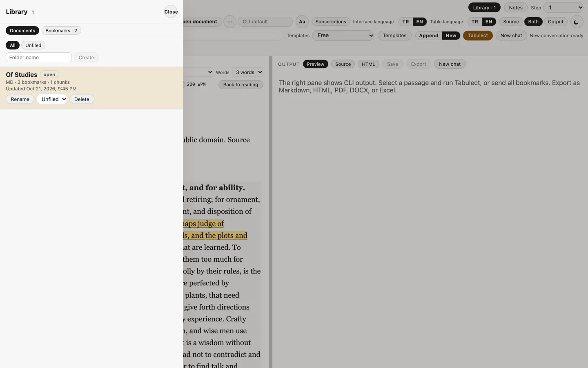The image size is (588, 368).
Task: Click the Save button in output pane
Action: coord(392,64)
